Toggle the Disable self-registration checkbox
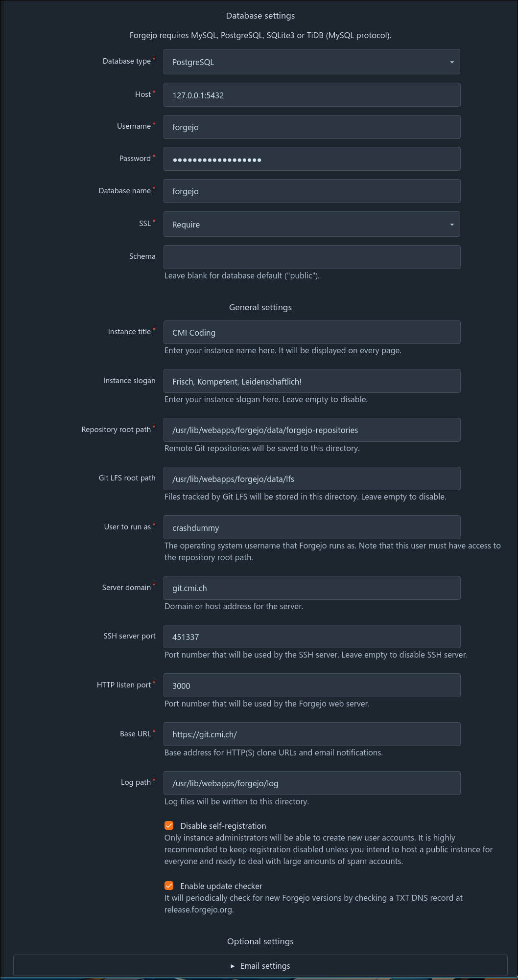The image size is (518, 980). click(169, 825)
